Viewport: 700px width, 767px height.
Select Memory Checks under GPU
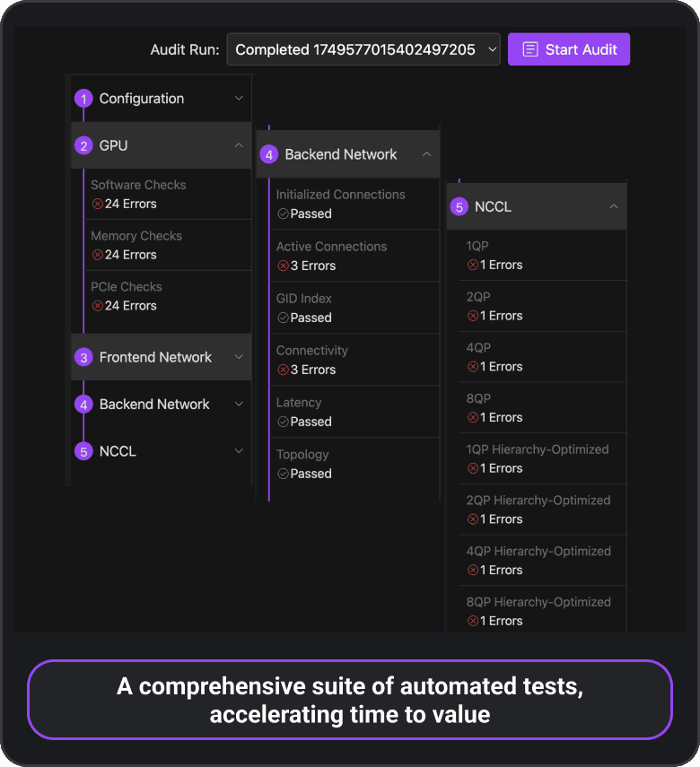pos(168,245)
